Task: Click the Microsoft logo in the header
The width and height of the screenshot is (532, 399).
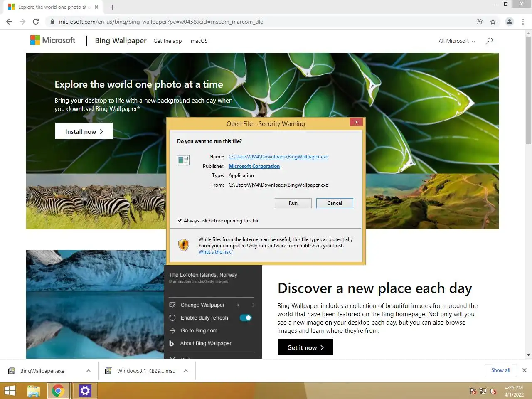Action: 53,40
